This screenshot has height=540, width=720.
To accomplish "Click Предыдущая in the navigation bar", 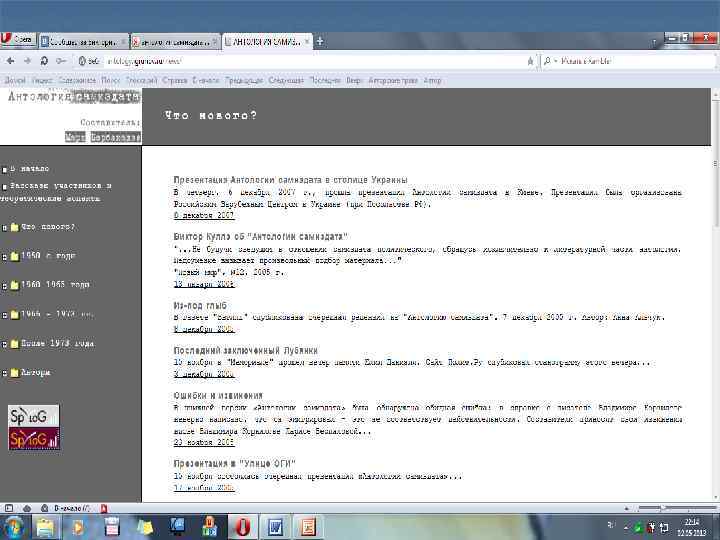I will (x=244, y=80).
